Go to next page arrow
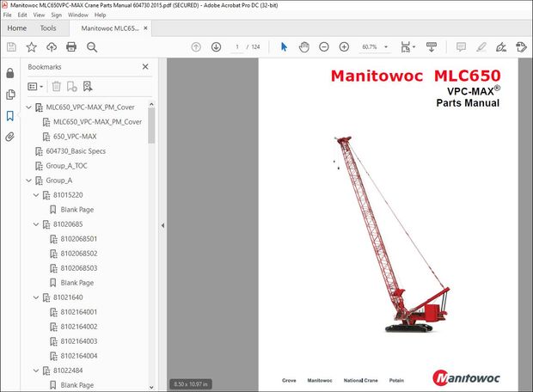The image size is (533, 392). pyautogui.click(x=216, y=47)
